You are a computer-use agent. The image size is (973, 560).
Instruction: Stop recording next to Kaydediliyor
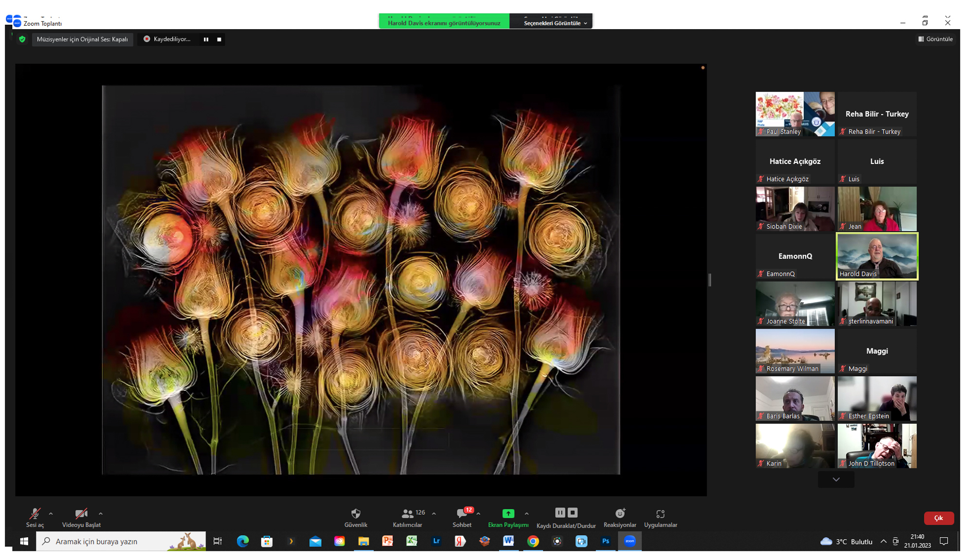tap(219, 39)
